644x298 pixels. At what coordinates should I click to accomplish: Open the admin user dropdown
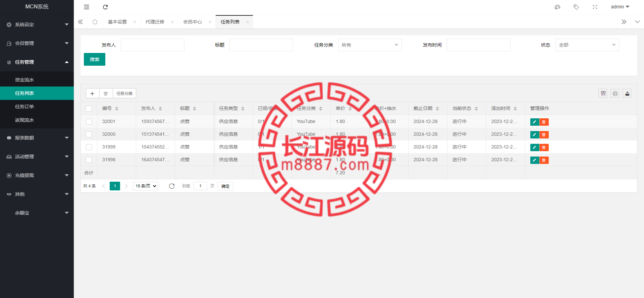click(620, 7)
